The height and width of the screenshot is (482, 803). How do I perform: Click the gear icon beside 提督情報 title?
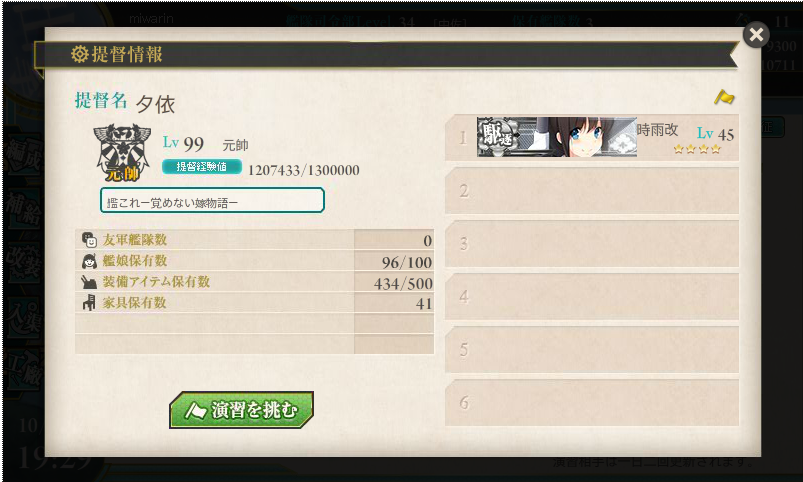pos(79,54)
